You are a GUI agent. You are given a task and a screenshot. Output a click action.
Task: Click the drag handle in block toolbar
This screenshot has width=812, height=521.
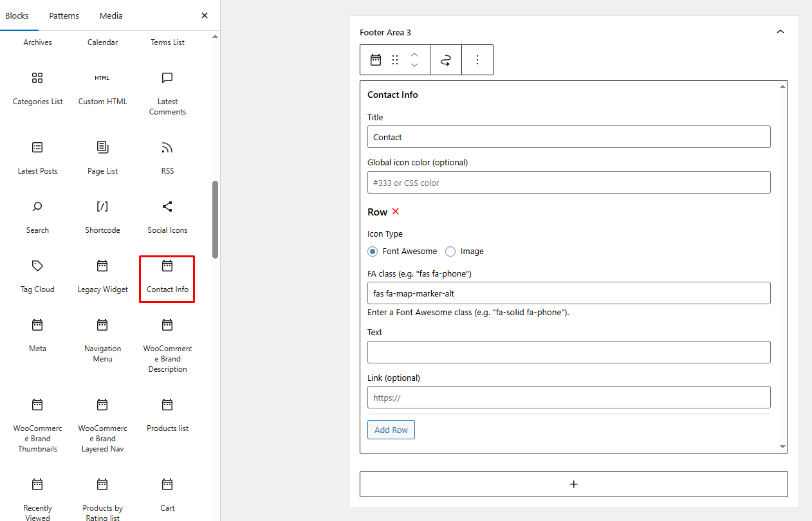tap(395, 60)
